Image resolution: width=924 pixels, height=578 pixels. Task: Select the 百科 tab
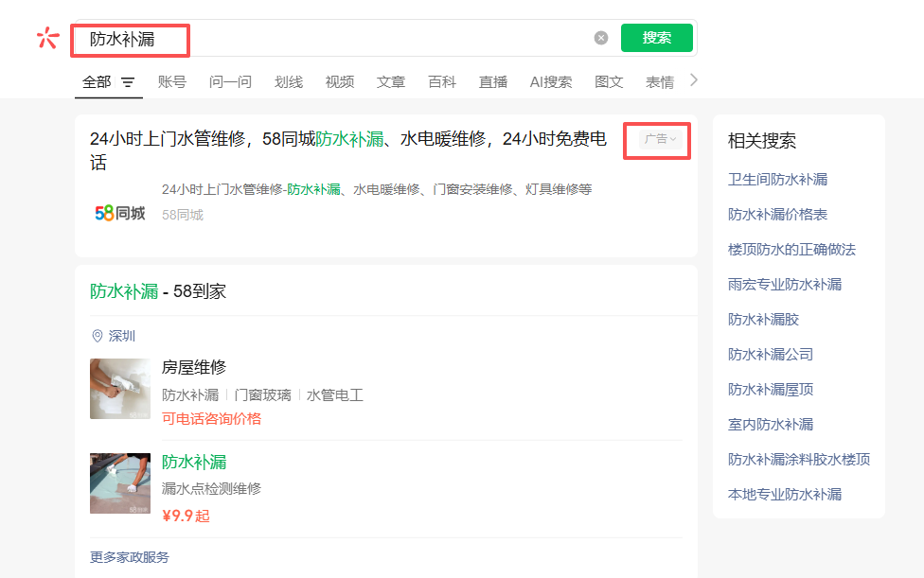pos(442,82)
